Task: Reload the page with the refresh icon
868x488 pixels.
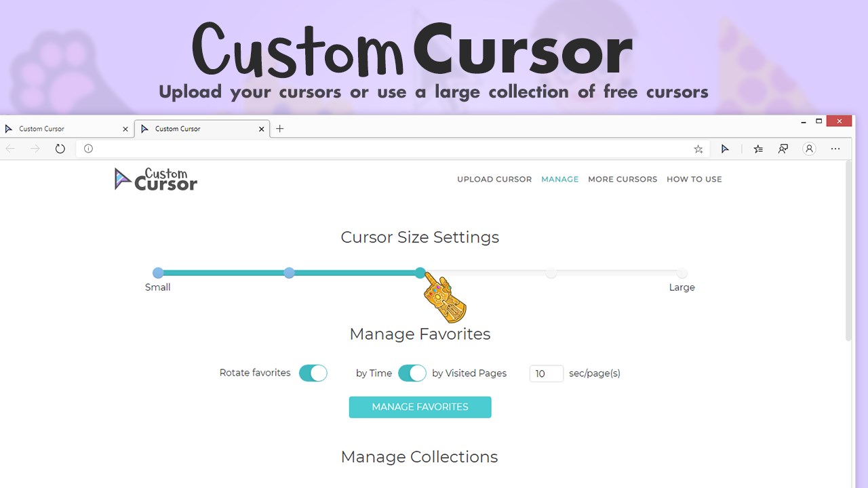Action: point(60,148)
